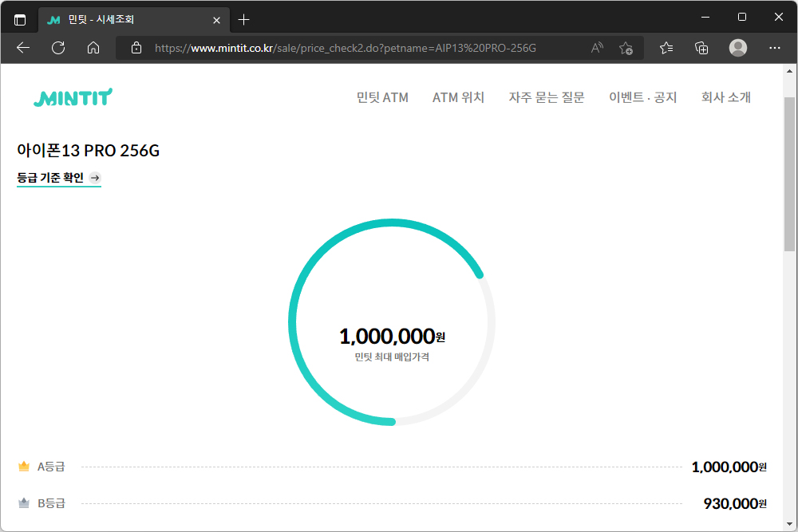Select the 민팃 - 시세조회 tab
Viewport: 798px width, 532px height.
coord(134,20)
